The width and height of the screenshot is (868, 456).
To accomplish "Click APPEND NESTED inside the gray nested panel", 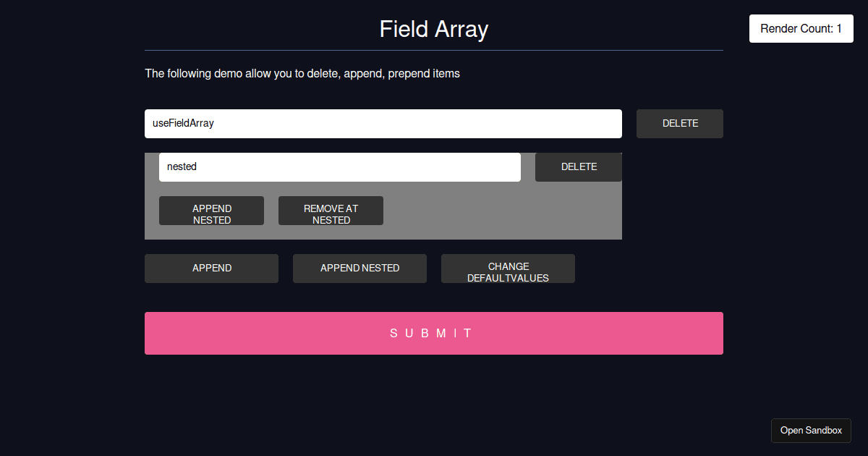I will click(211, 210).
